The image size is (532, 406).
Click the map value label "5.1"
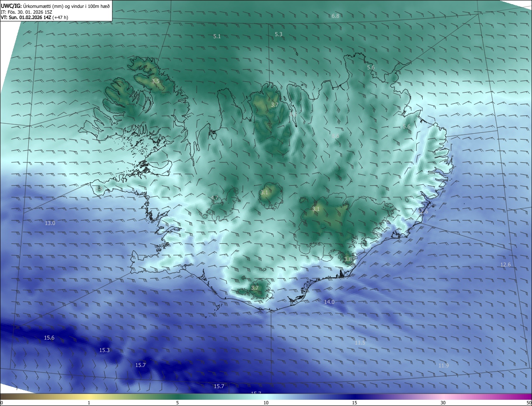pyautogui.click(x=217, y=37)
